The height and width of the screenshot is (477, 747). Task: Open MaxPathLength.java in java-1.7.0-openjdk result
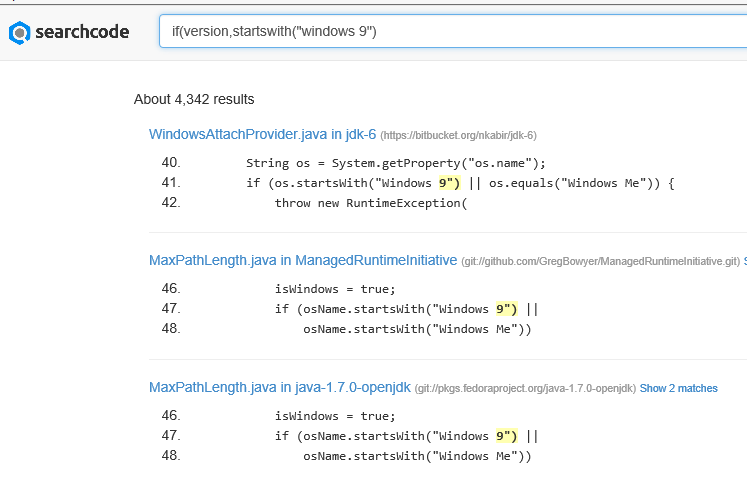coord(280,387)
